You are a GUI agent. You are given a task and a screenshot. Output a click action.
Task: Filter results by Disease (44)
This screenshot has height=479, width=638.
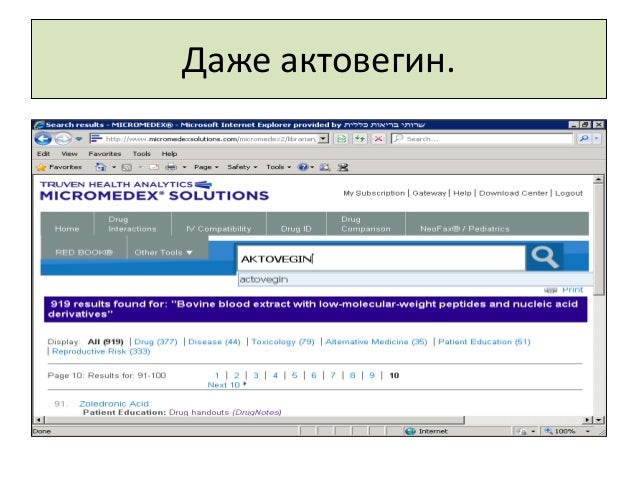pos(214,341)
